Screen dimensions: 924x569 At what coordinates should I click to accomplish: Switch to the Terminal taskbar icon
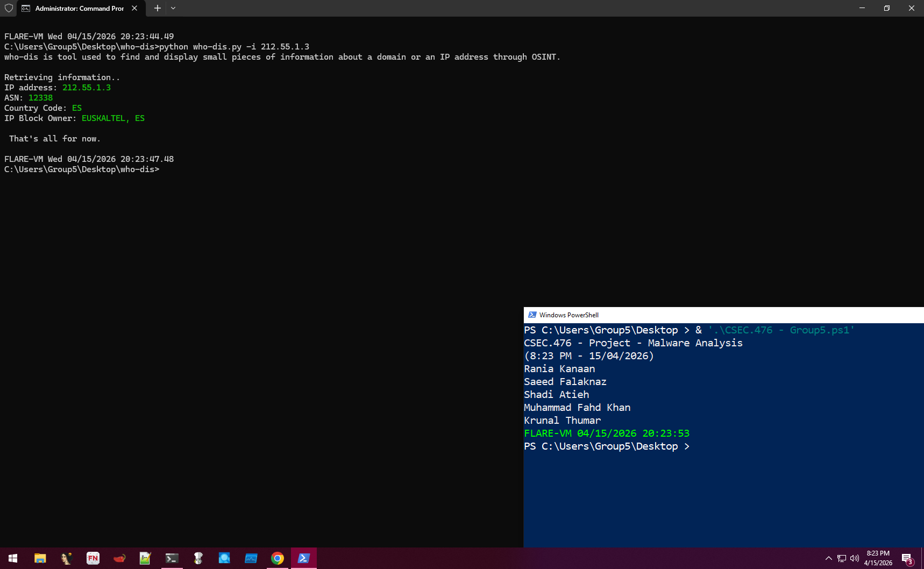pyautogui.click(x=172, y=558)
